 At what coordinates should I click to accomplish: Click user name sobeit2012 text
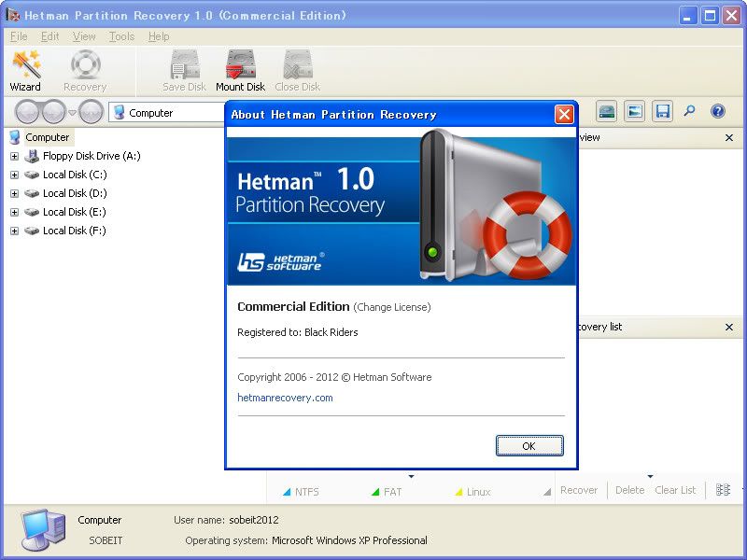tap(253, 520)
